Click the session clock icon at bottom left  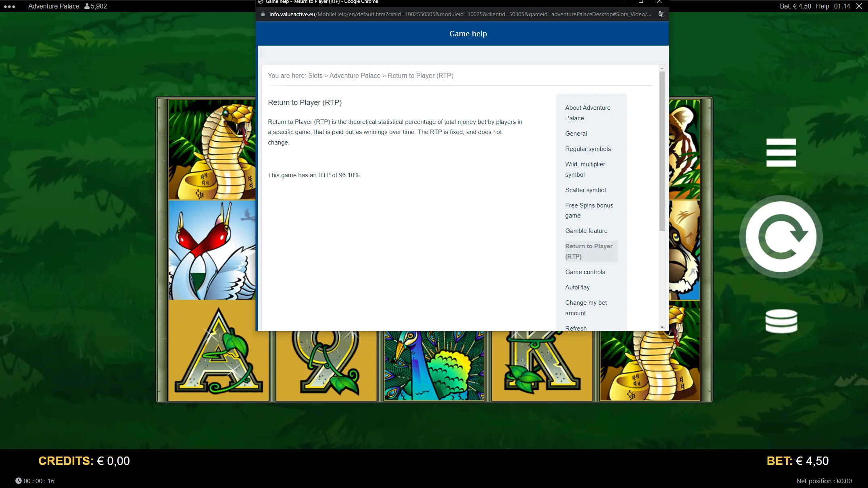19,481
